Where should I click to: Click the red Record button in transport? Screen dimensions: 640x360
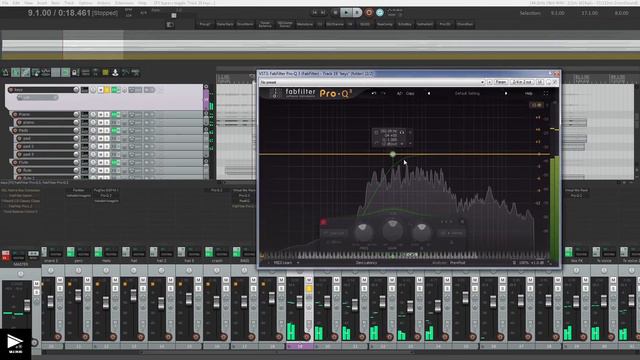tap(369, 13)
